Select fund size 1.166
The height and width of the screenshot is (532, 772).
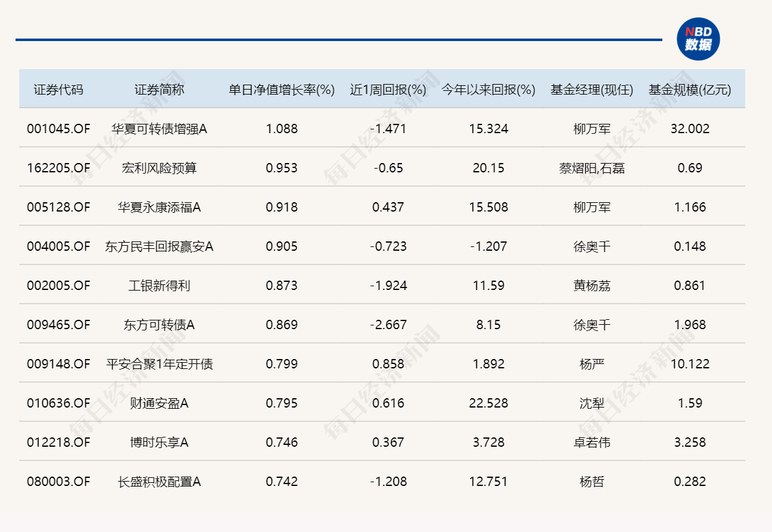tap(690, 207)
